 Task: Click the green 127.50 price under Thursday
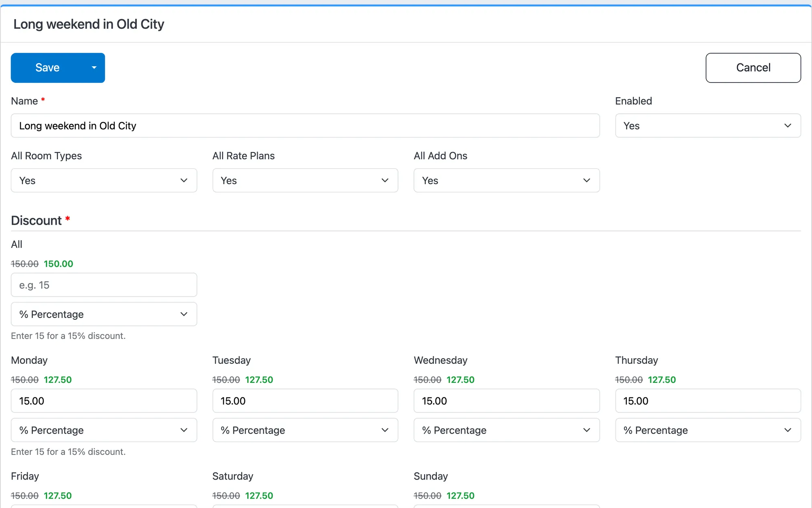click(662, 380)
